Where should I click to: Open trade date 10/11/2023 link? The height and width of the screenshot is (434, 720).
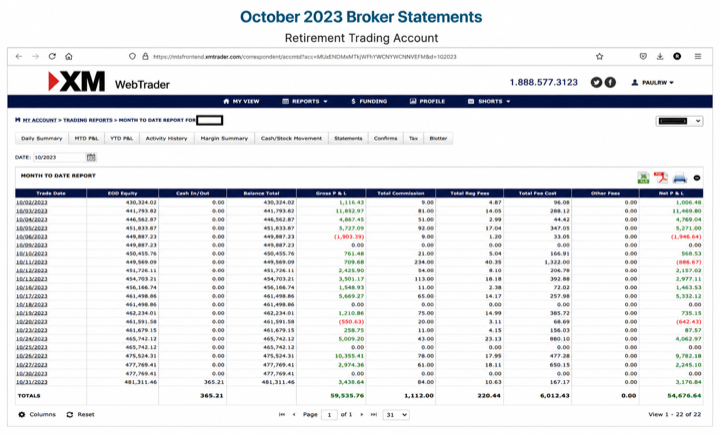[32, 262]
